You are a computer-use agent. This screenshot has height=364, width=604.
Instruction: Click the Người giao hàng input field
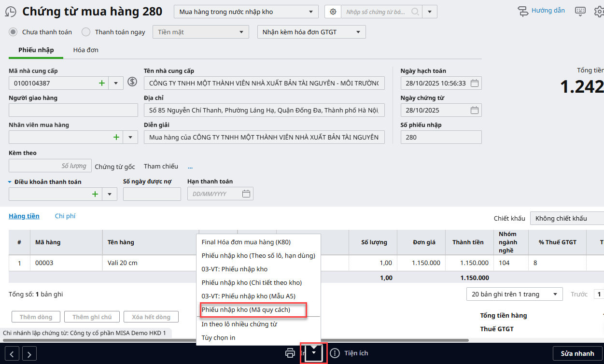pos(66,110)
